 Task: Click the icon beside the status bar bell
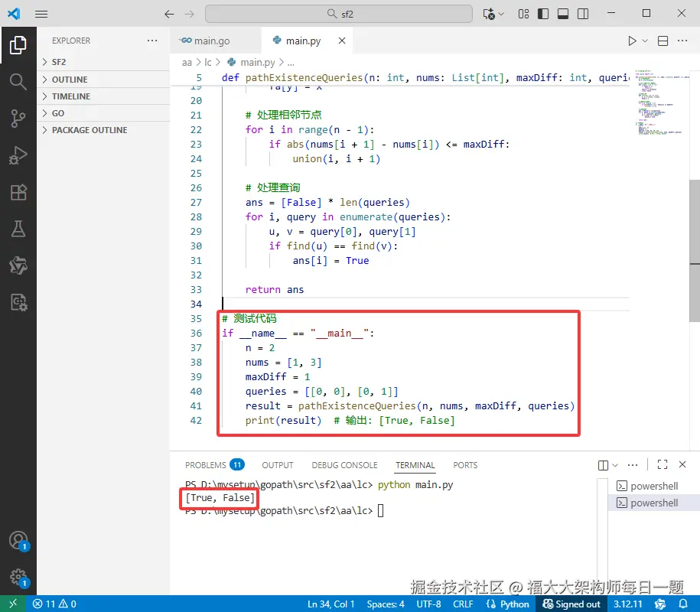click(660, 604)
